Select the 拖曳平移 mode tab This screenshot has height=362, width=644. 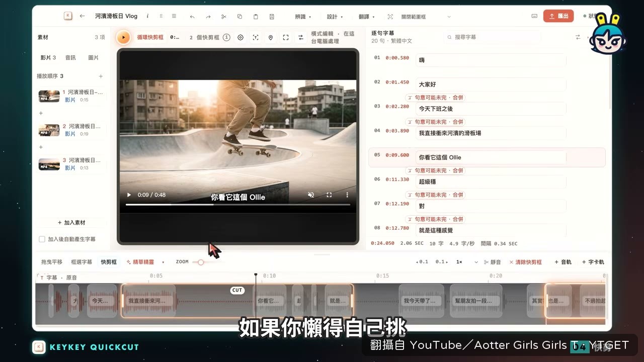click(52, 262)
